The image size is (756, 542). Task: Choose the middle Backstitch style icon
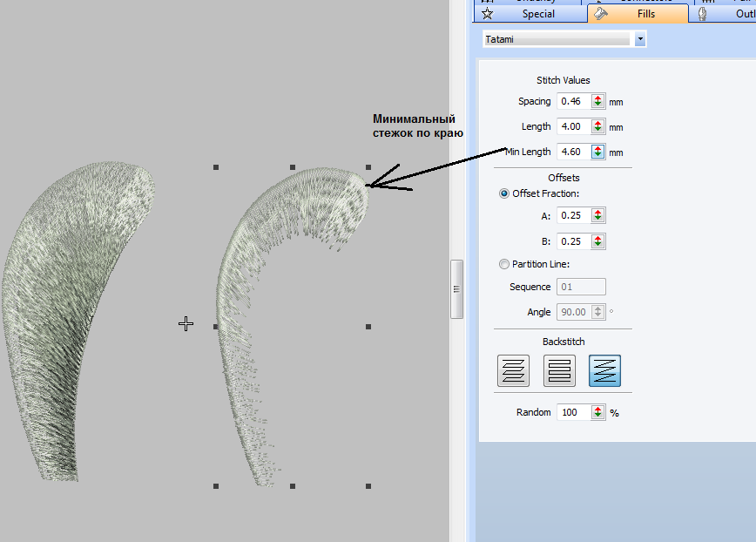pos(559,370)
